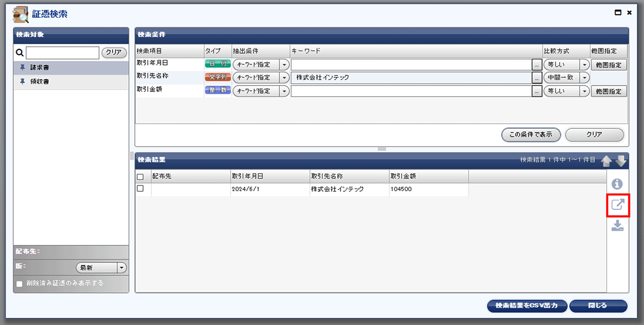Viewport: 644px width, 325px height.
Task: Open the selected voucher in new window
Action: point(618,205)
